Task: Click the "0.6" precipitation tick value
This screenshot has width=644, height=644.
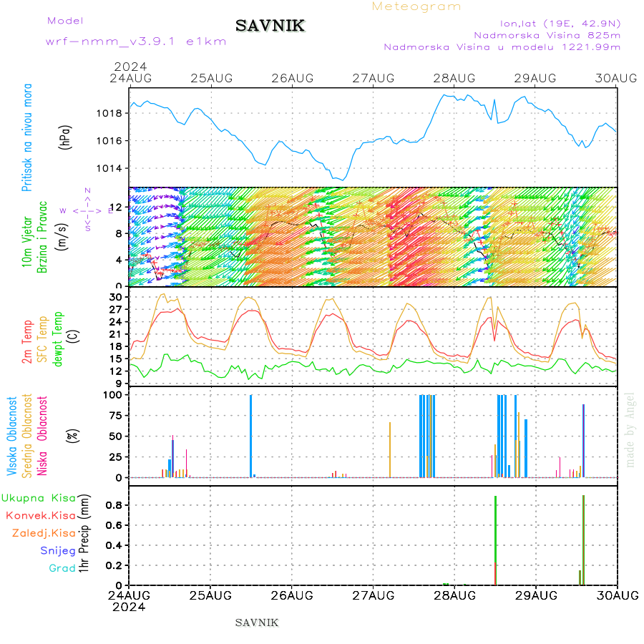Action: [x=114, y=525]
